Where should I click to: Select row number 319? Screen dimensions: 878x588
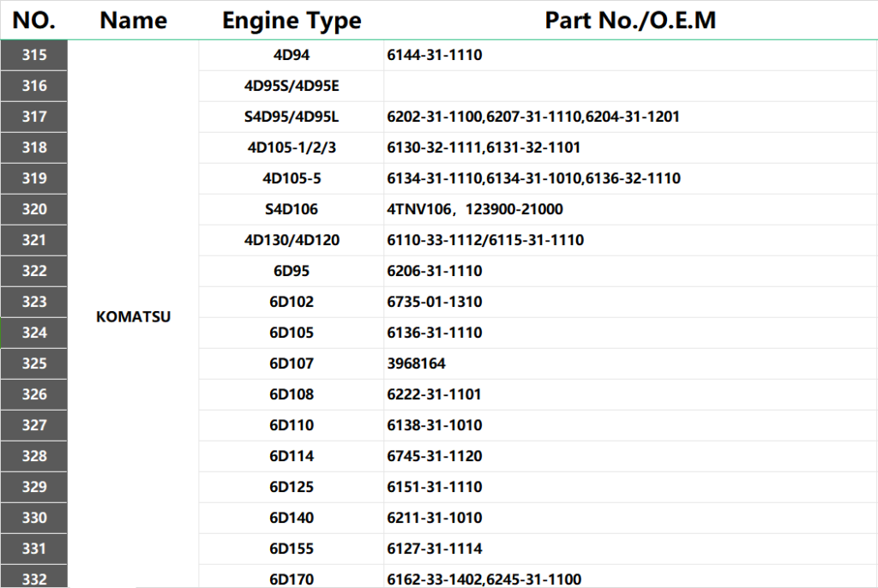tap(34, 178)
